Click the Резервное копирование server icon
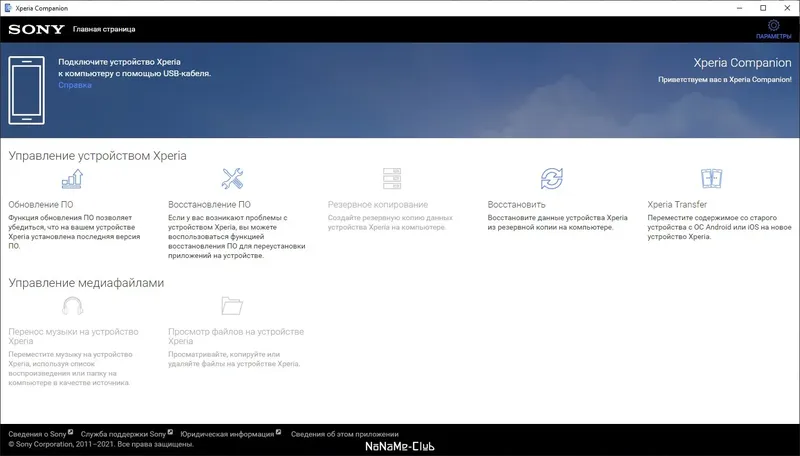The width and height of the screenshot is (800, 456). [392, 179]
